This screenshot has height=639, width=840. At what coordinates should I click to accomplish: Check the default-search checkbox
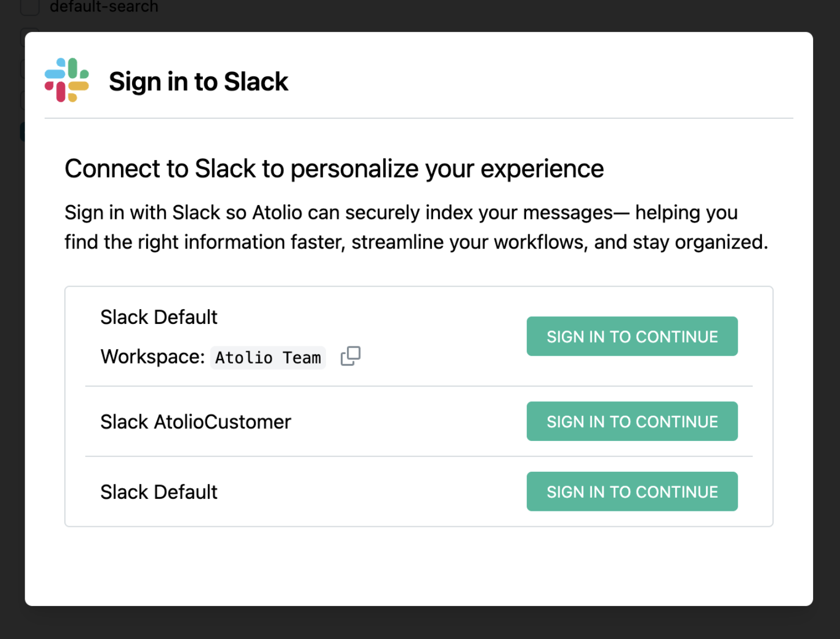point(30,7)
